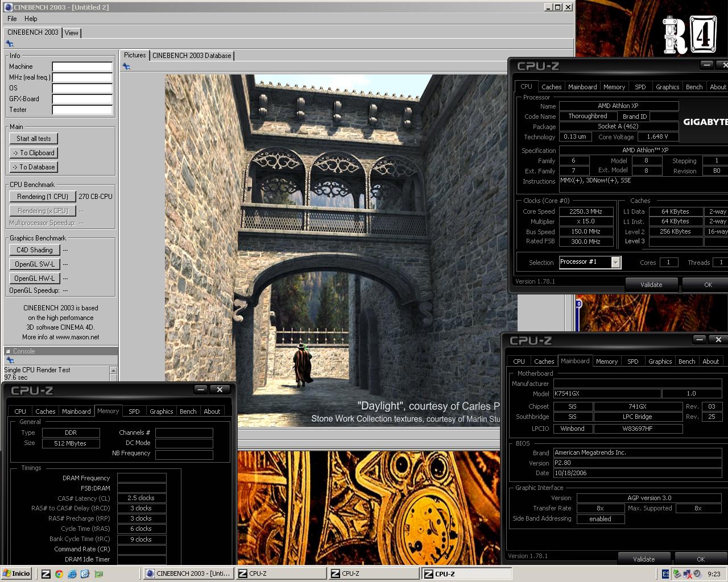Click the 2.5 clocks CAS latency value

coord(142,498)
